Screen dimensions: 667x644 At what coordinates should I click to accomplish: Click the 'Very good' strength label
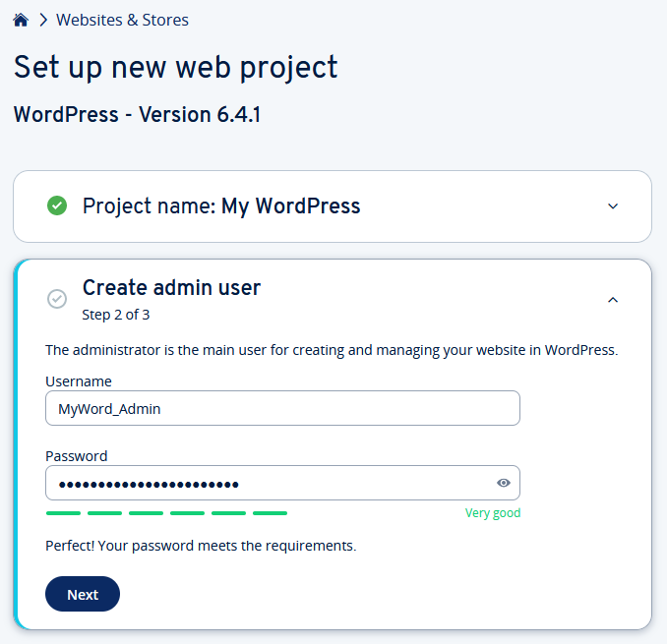click(493, 513)
